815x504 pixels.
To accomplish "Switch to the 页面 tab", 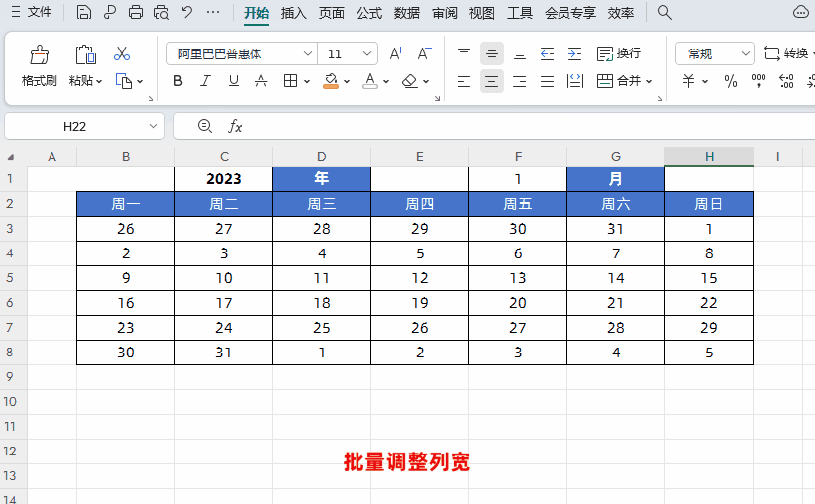I will [332, 13].
